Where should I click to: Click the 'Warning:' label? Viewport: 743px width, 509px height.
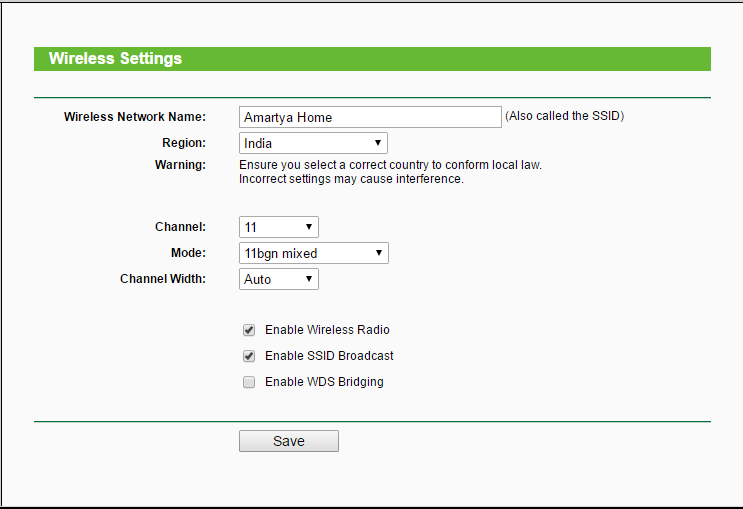coord(180,165)
